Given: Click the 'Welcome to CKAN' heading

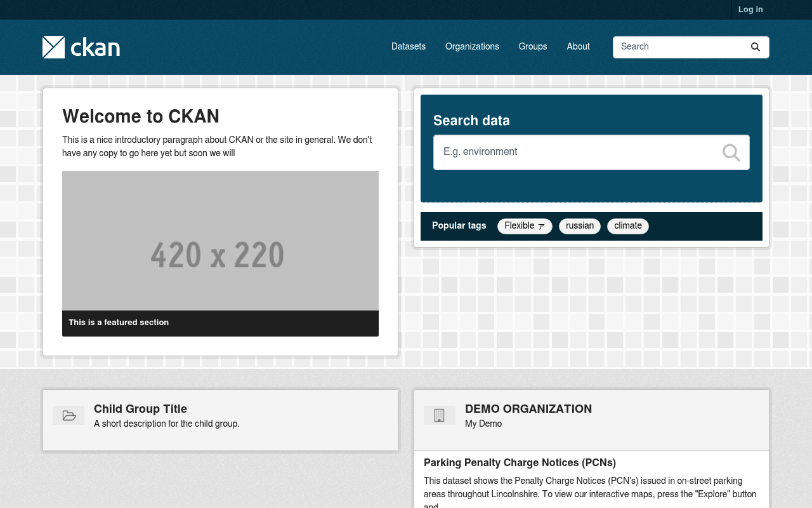Looking at the screenshot, I should (141, 117).
